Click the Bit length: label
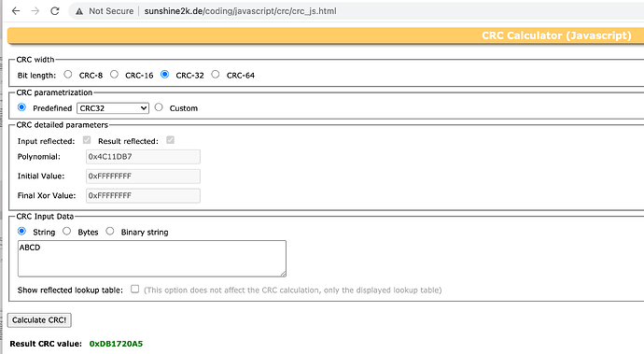The height and width of the screenshot is (354, 644). click(x=36, y=76)
